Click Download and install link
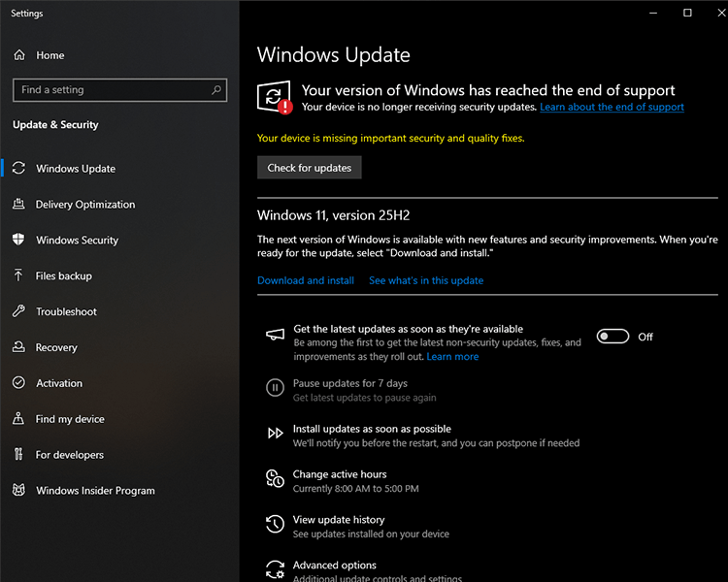 [x=306, y=280]
